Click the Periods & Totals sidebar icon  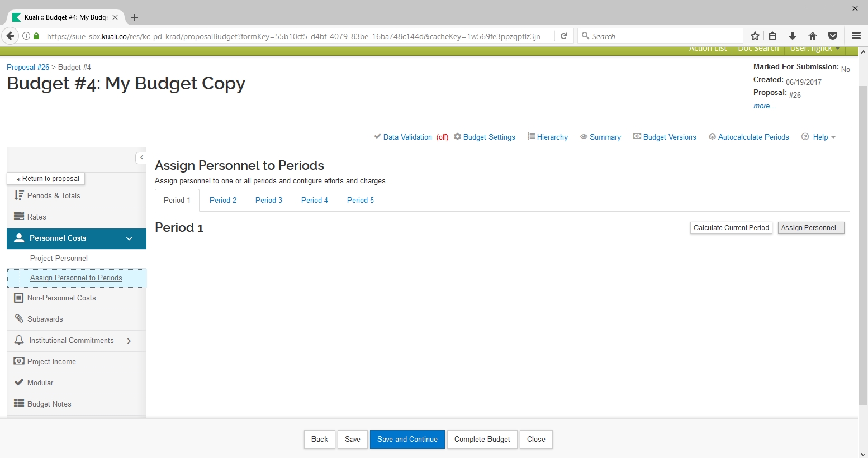18,195
